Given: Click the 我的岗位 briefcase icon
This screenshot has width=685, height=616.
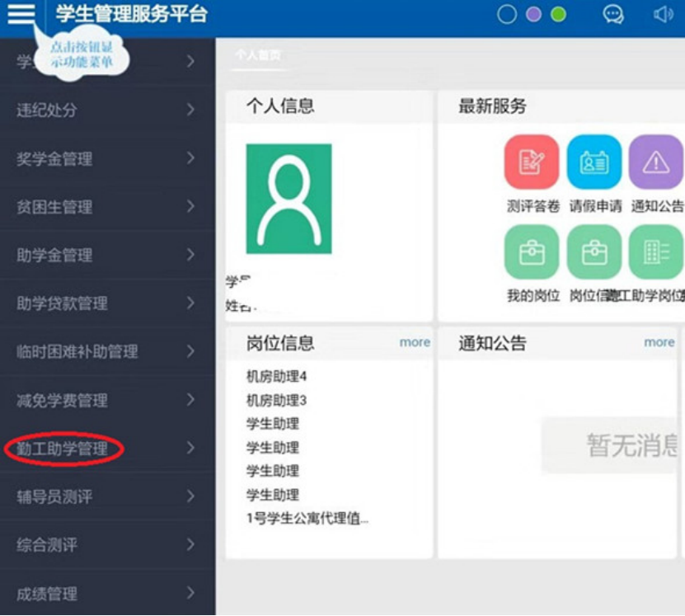Looking at the screenshot, I should (530, 253).
